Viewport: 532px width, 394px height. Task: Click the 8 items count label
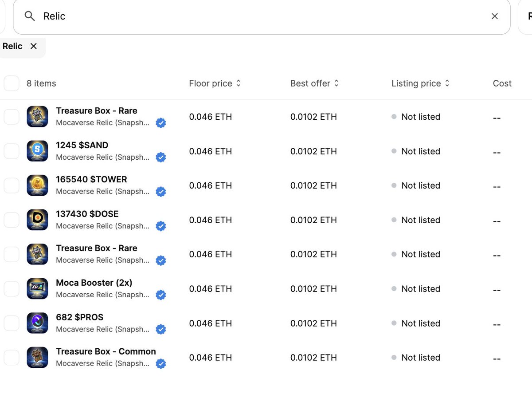pos(41,83)
